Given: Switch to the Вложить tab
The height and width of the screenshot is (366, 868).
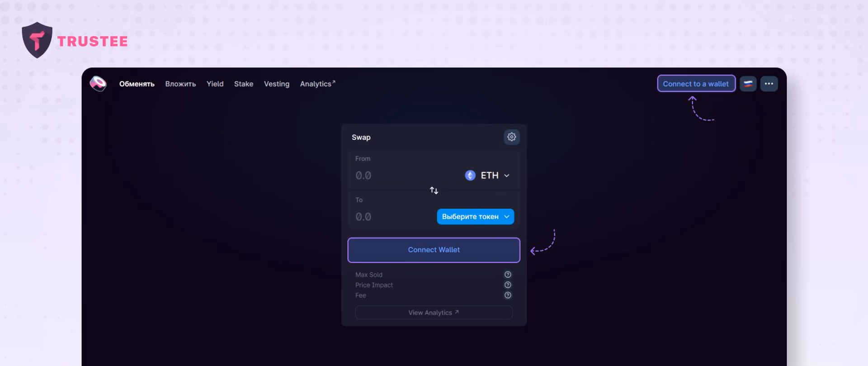Looking at the screenshot, I should (180, 84).
